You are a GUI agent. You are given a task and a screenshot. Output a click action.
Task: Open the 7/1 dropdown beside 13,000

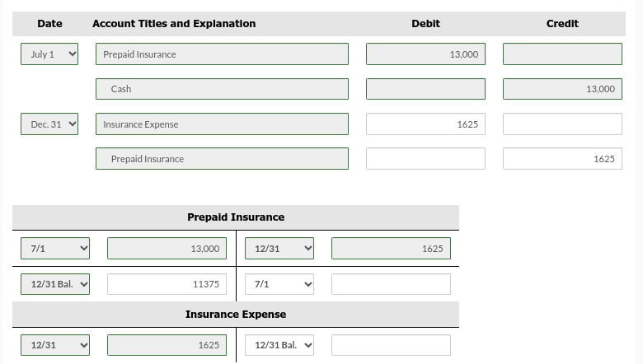coord(55,249)
